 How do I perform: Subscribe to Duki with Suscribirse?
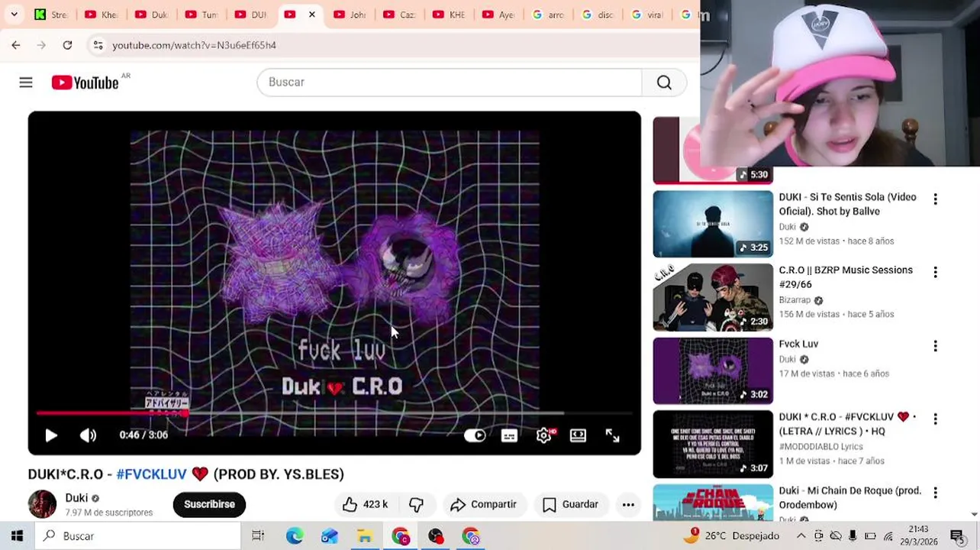point(209,504)
